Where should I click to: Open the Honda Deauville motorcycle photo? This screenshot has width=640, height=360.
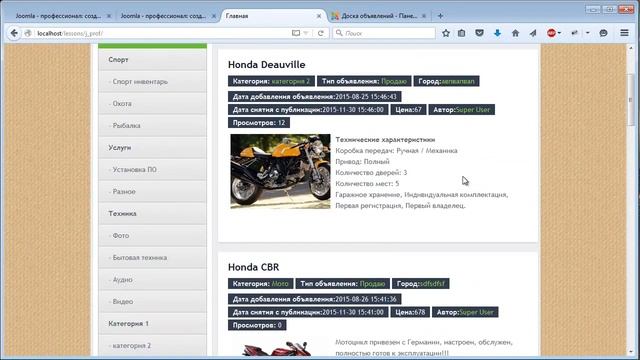pos(280,171)
